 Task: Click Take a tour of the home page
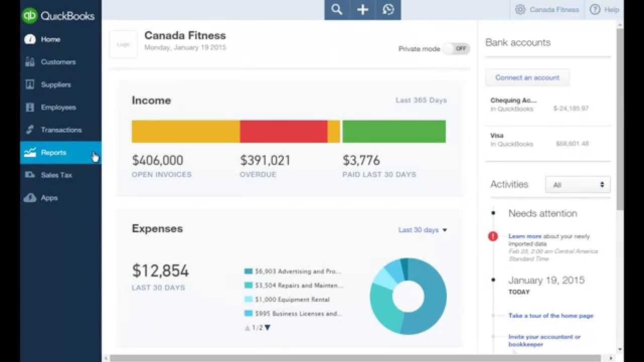click(x=550, y=316)
